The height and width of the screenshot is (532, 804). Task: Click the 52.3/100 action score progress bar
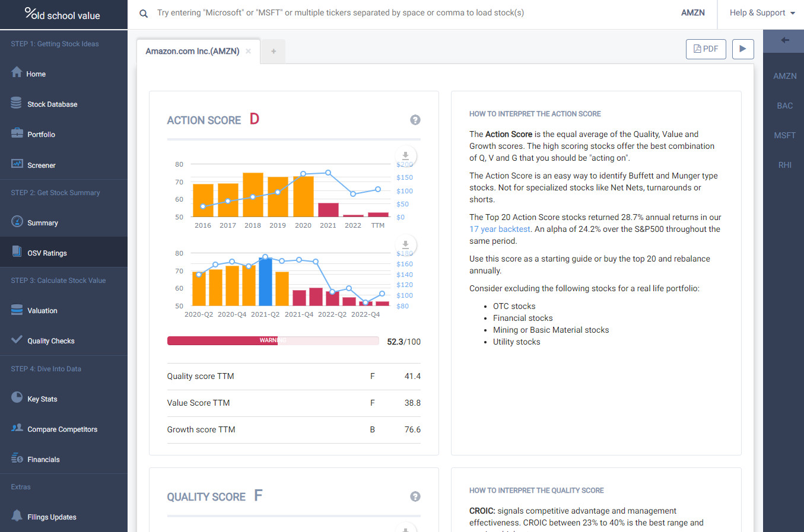pos(273,340)
